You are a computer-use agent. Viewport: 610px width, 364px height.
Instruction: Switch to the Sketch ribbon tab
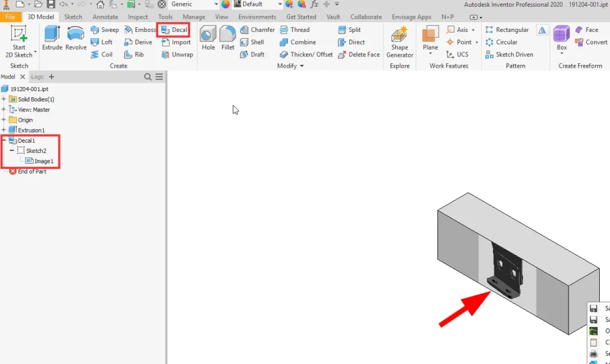click(x=73, y=16)
